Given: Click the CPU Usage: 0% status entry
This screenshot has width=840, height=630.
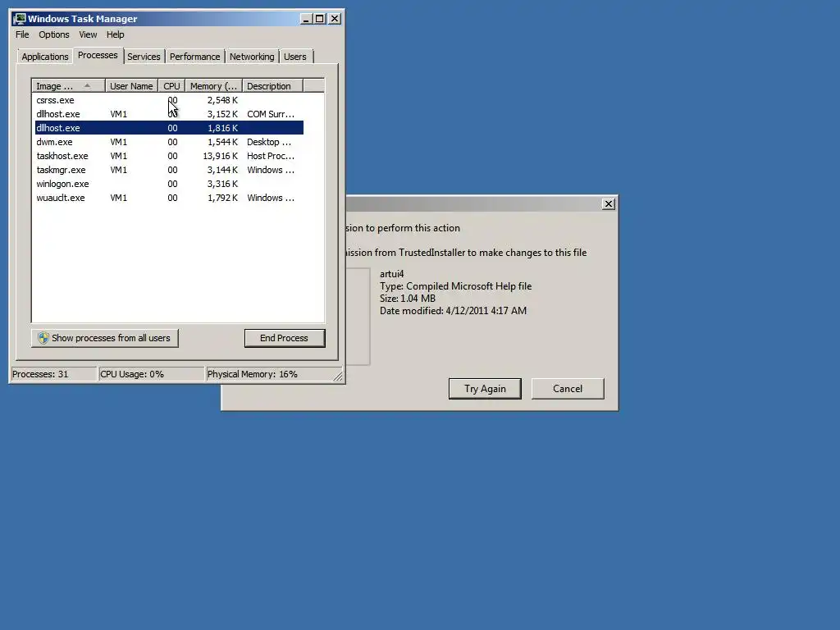Looking at the screenshot, I should (x=152, y=374).
